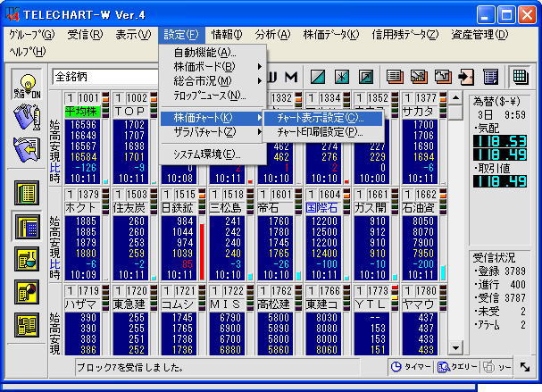Click the line chart window toolbar icon
This screenshot has height=392, width=542.
443,77
